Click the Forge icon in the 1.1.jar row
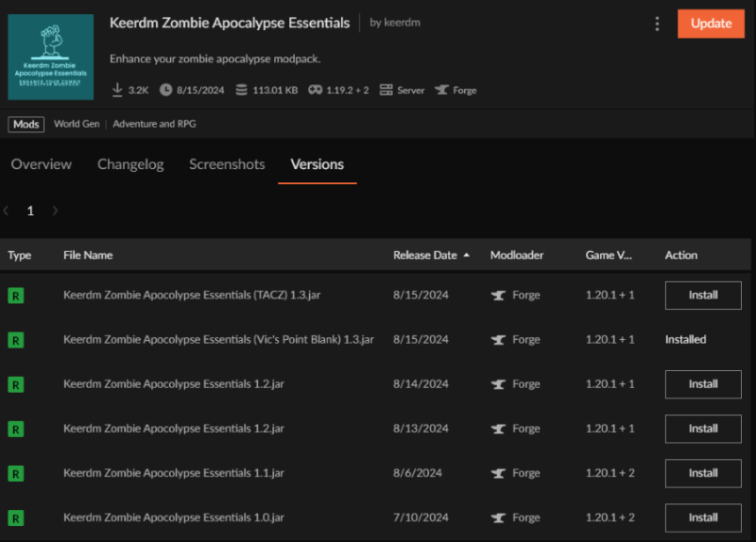The height and width of the screenshot is (542, 756). click(x=498, y=473)
